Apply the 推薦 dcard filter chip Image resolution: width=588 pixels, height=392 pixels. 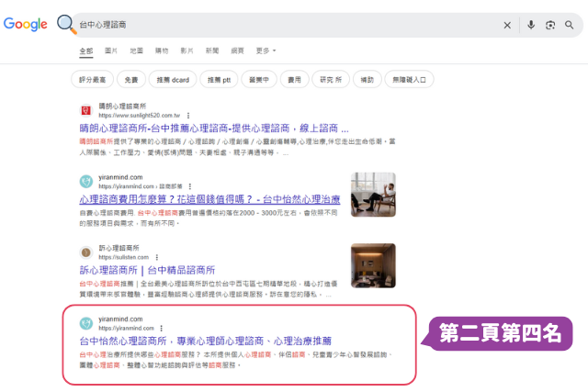(173, 80)
